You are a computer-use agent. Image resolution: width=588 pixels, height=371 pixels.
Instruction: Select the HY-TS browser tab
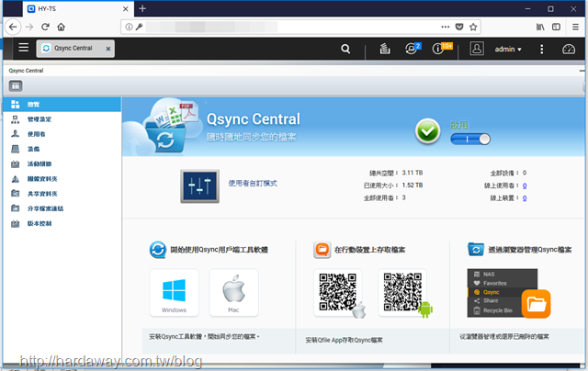(x=77, y=8)
